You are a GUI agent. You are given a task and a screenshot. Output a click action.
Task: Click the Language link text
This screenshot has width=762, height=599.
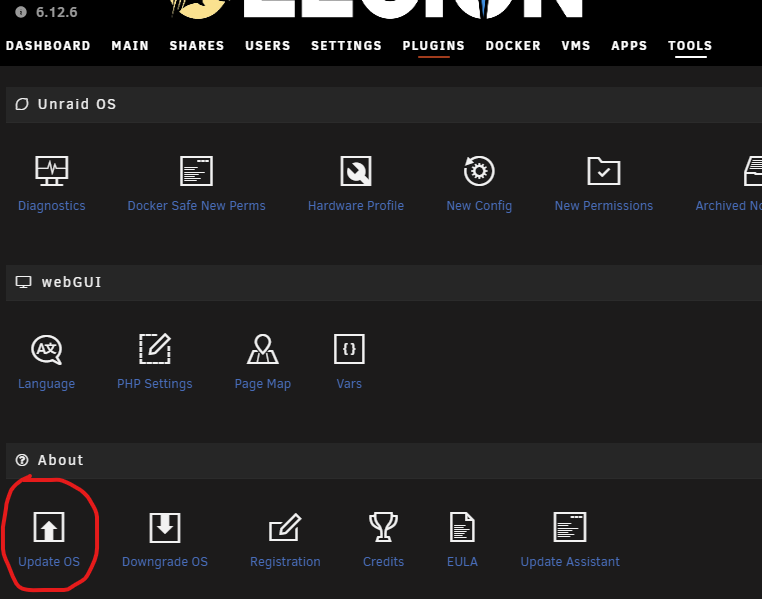tap(47, 384)
